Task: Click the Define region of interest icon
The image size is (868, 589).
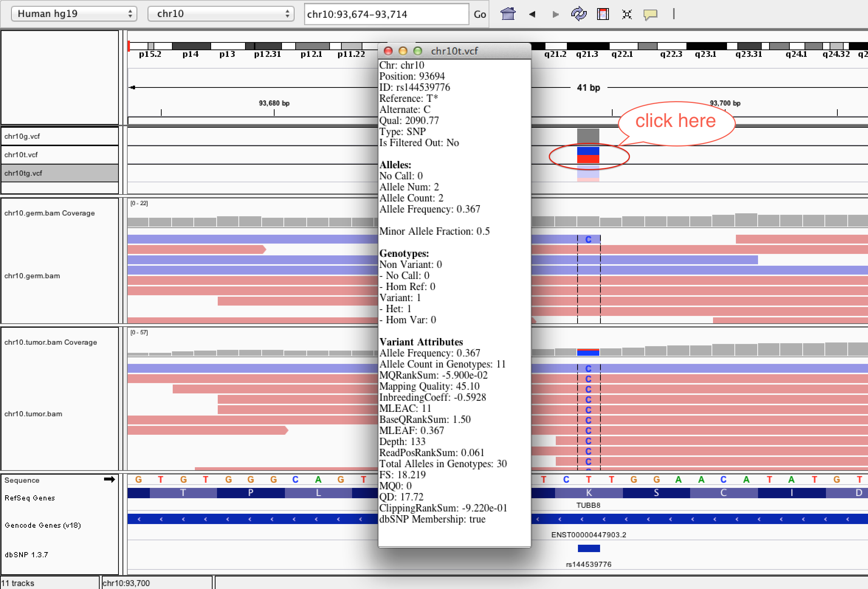Action: pos(603,14)
